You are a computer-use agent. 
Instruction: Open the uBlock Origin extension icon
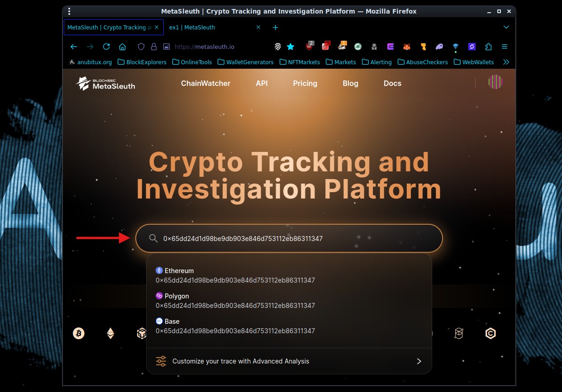(310, 46)
